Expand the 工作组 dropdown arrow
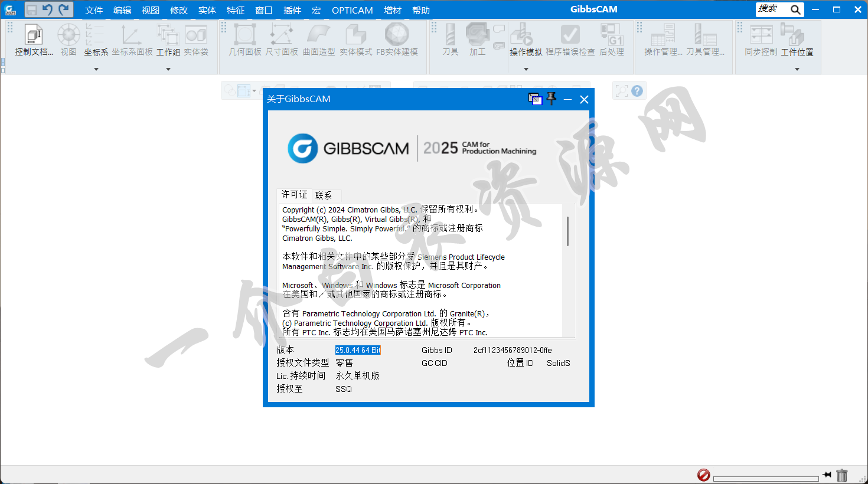This screenshot has height=484, width=868. coord(168,69)
